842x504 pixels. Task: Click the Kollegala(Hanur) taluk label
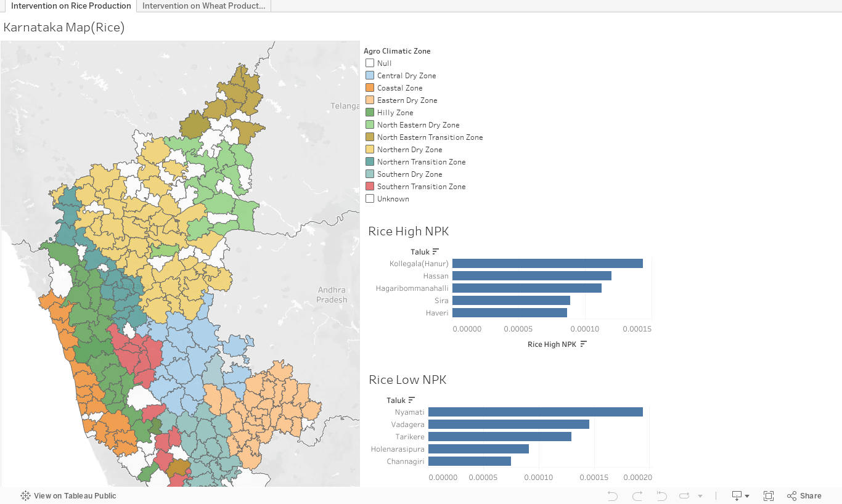[419, 263]
